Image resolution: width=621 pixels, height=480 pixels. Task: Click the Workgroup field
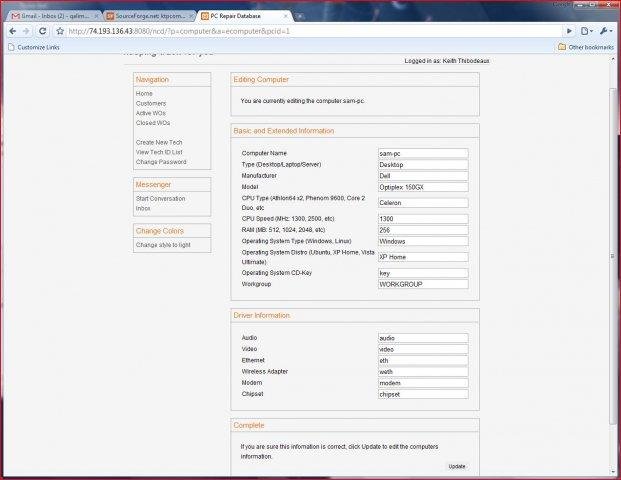(423, 284)
